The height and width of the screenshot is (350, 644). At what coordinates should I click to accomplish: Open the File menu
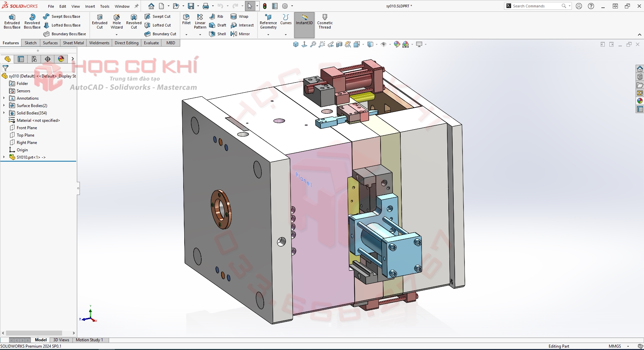[x=51, y=6]
